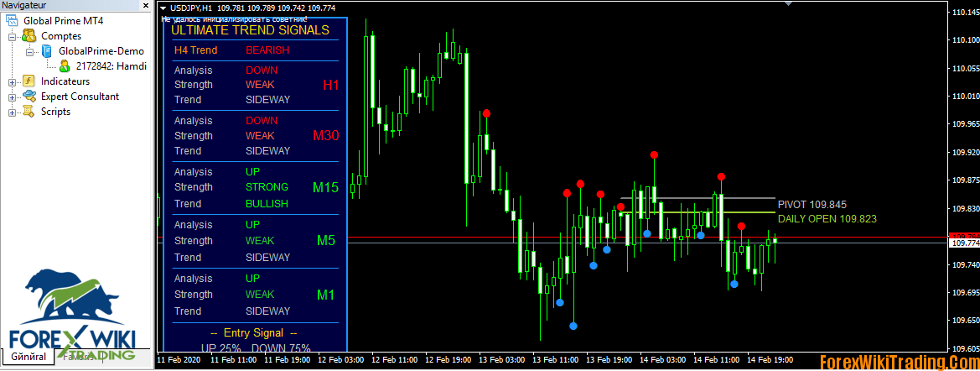Click the red H1 timeframe label
The image size is (980, 371).
330,85
